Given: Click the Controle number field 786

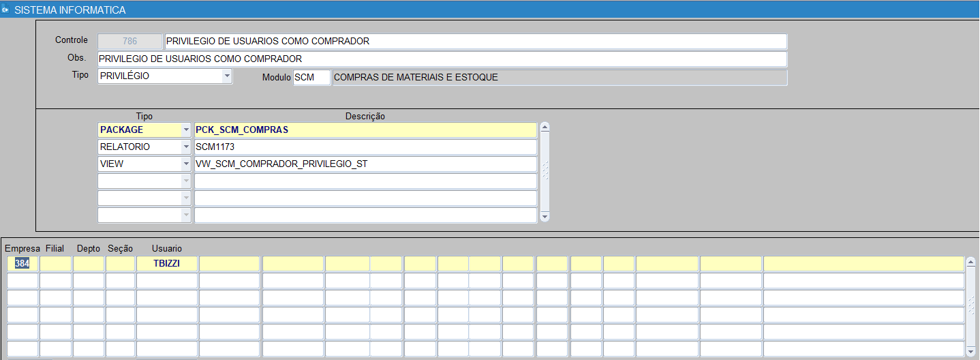Looking at the screenshot, I should click(130, 42).
